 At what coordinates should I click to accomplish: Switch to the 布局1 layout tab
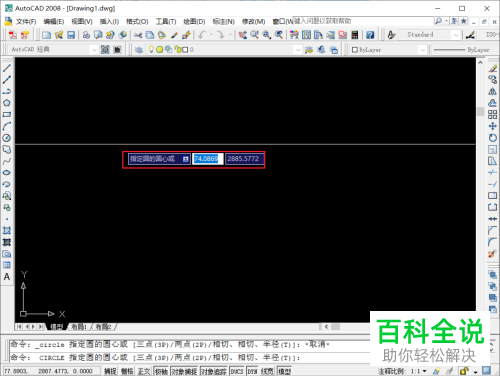click(79, 327)
